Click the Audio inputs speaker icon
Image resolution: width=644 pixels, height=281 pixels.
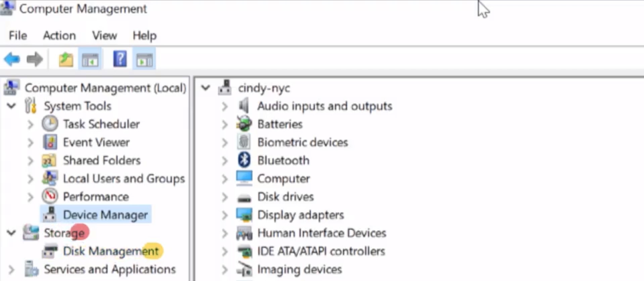click(244, 106)
